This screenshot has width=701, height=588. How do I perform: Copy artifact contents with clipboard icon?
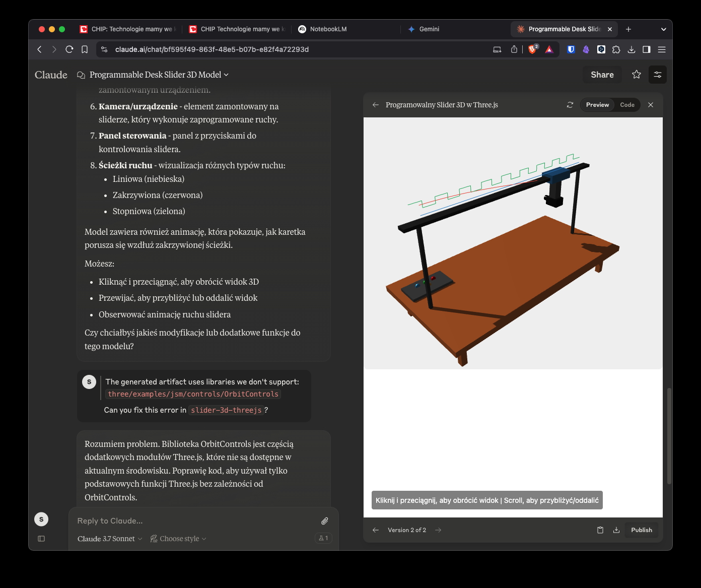pyautogui.click(x=600, y=530)
